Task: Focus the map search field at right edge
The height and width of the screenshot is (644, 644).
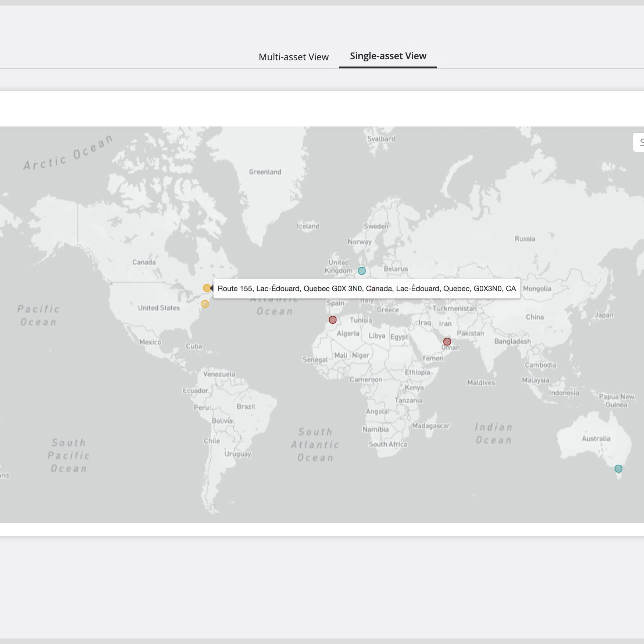Action: [640, 142]
